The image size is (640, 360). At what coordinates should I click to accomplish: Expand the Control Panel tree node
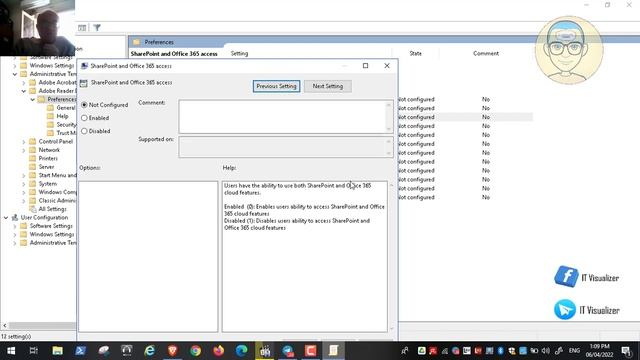click(24, 142)
